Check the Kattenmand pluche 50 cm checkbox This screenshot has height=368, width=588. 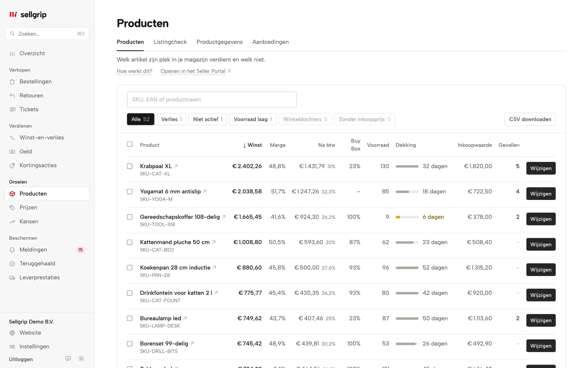point(130,242)
